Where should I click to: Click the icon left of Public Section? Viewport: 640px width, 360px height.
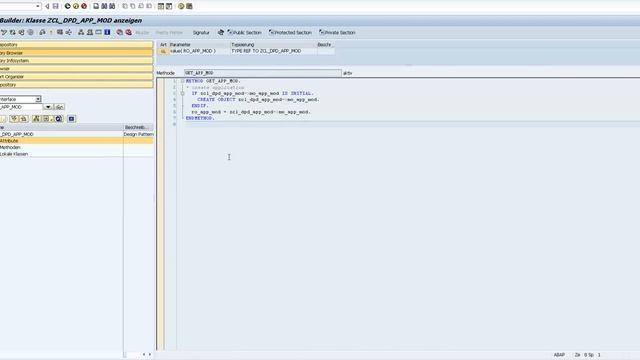220,32
